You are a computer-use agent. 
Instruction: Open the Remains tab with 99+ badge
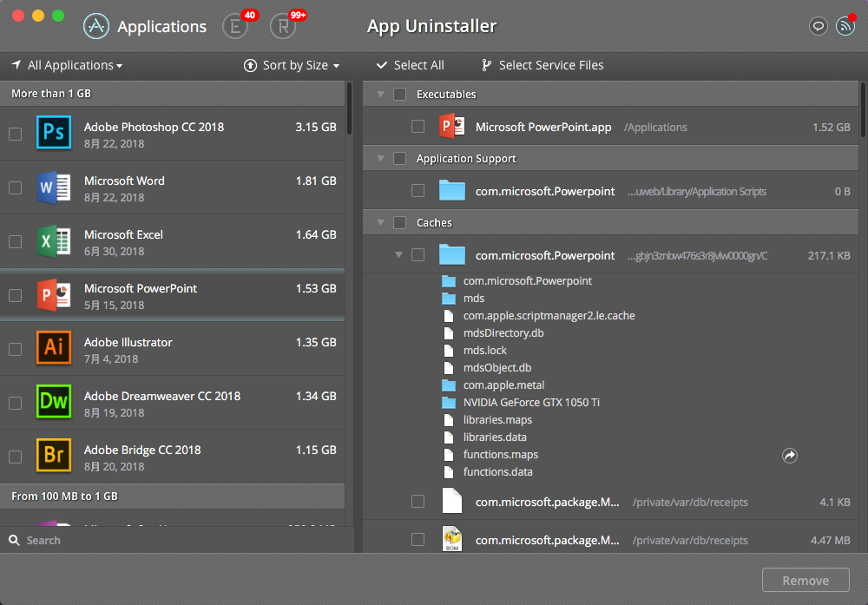(283, 26)
